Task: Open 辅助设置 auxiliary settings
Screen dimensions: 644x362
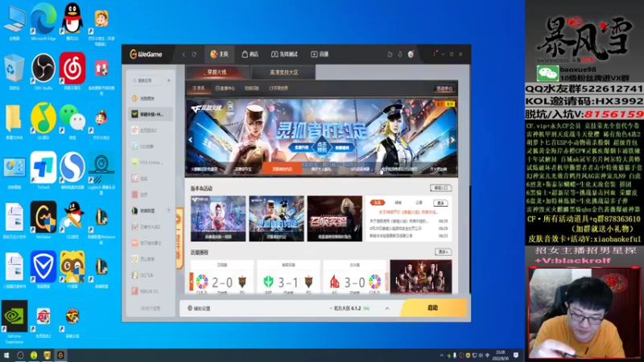Action: click(199, 308)
